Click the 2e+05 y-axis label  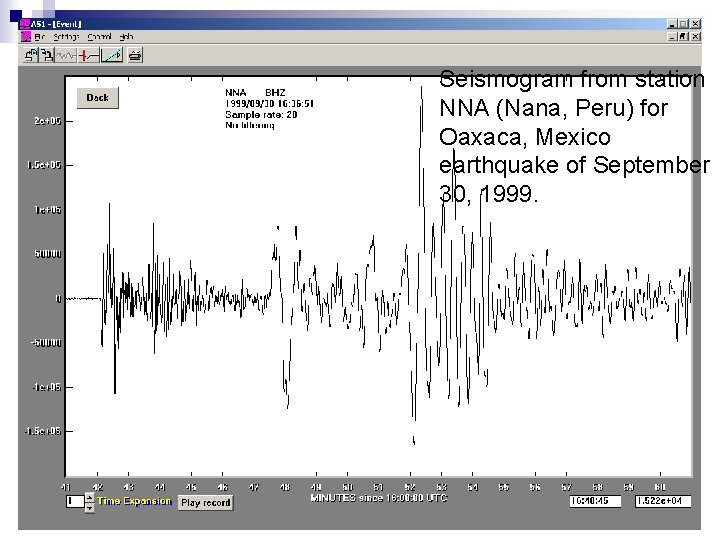point(47,121)
